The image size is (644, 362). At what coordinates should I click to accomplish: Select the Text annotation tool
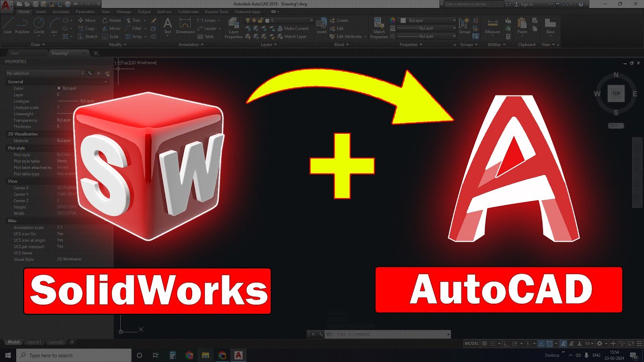point(168,26)
